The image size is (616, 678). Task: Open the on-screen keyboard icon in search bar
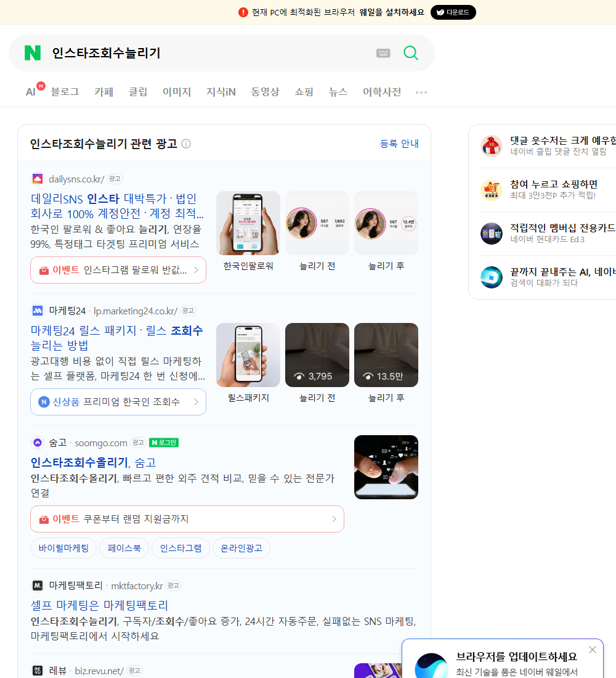point(383,53)
